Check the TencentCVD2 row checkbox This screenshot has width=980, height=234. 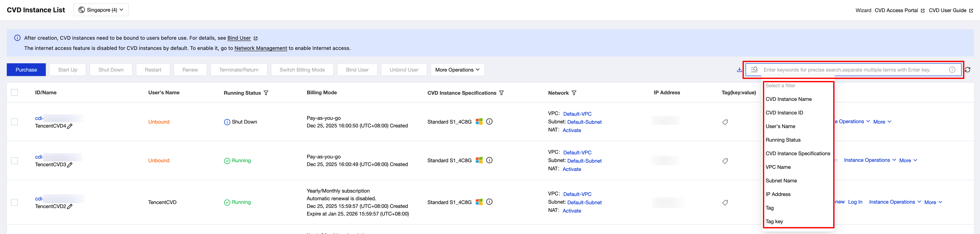coord(14,202)
